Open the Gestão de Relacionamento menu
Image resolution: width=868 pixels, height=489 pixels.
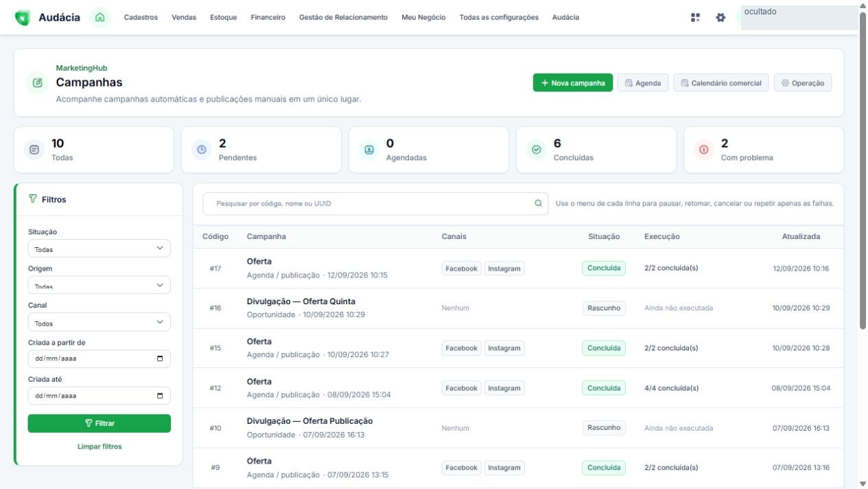pyautogui.click(x=343, y=18)
